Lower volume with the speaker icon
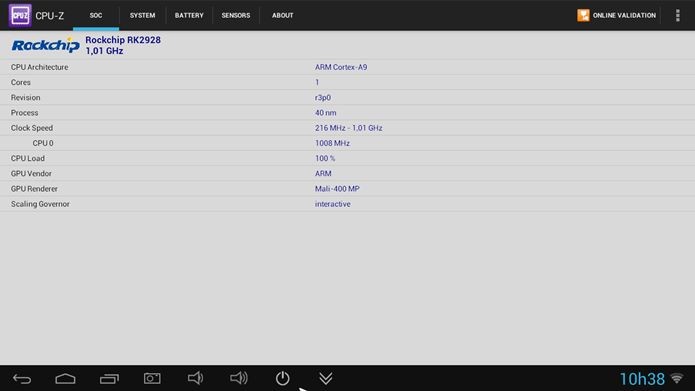695x391 pixels. (195, 378)
